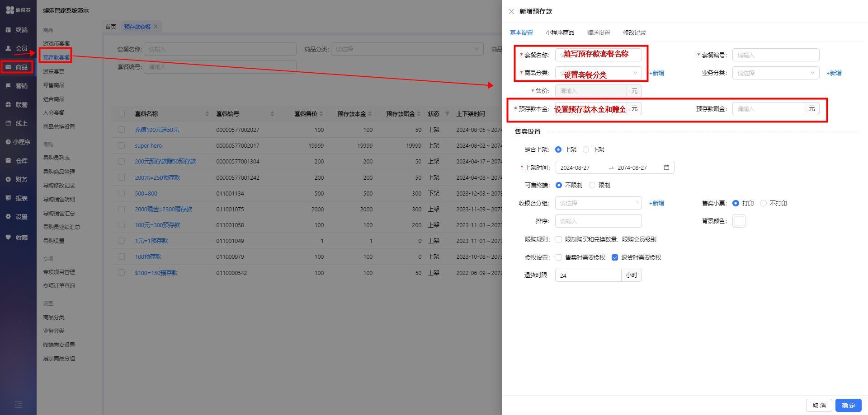
Task: Click 预存款赠金 input field
Action: pyautogui.click(x=768, y=109)
